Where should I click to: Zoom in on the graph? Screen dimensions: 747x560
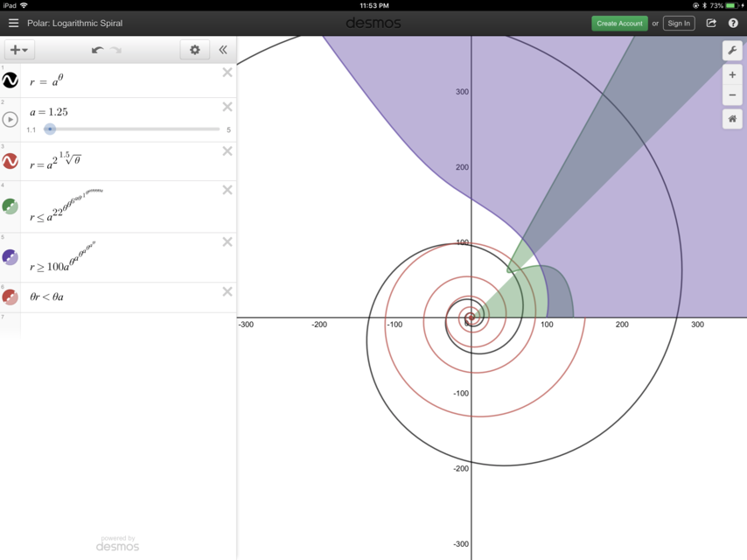[732, 75]
